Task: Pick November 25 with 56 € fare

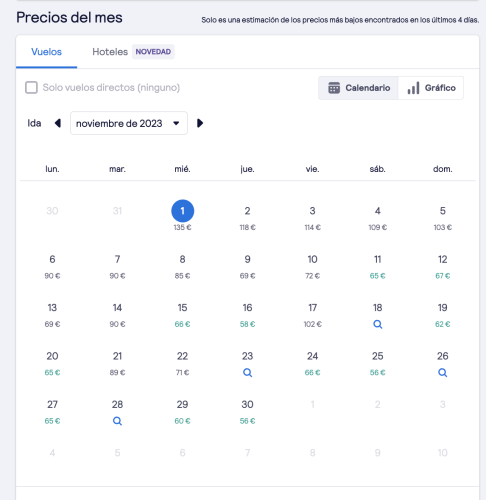Action: pyautogui.click(x=377, y=363)
